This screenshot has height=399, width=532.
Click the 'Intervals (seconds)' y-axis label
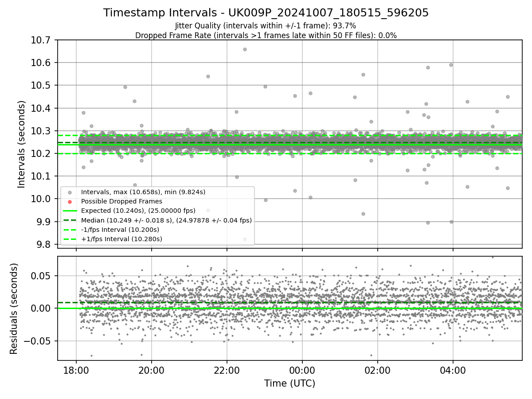pos(21,144)
